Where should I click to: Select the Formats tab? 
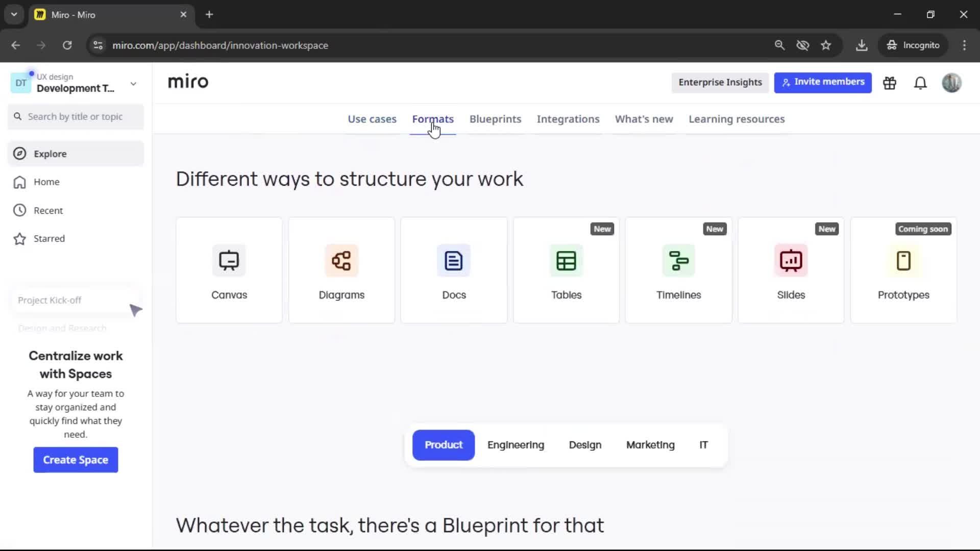click(x=433, y=119)
